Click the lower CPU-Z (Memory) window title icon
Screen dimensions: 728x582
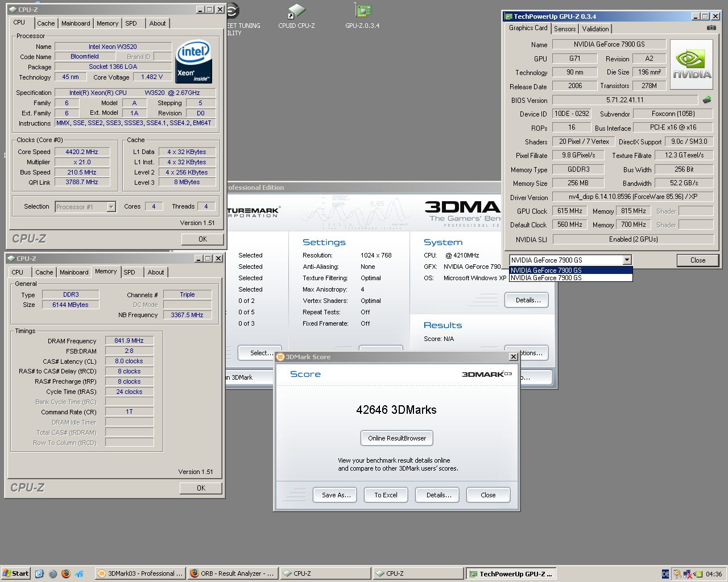click(11, 259)
